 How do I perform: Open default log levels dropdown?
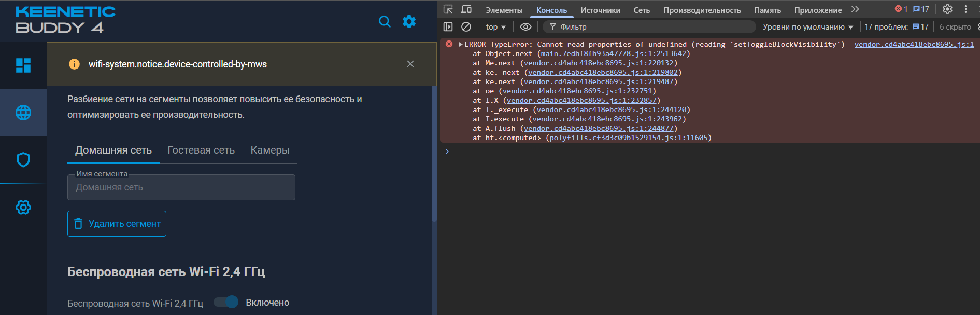click(x=808, y=26)
